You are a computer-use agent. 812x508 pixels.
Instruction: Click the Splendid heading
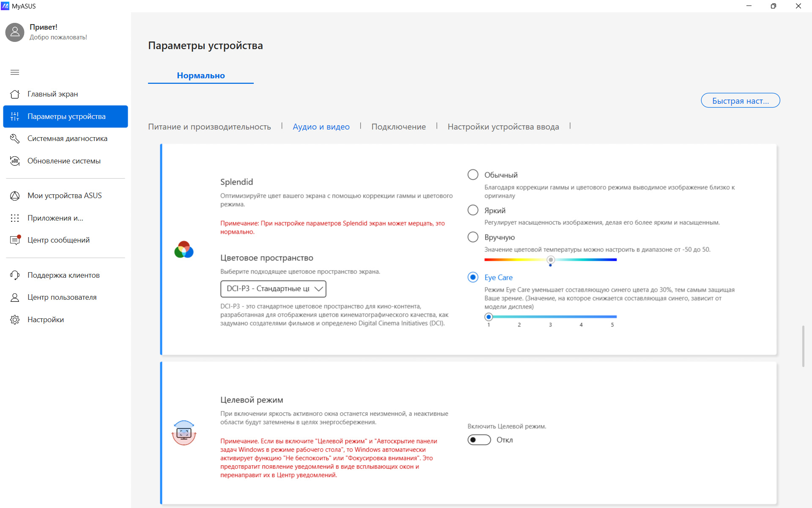236,182
